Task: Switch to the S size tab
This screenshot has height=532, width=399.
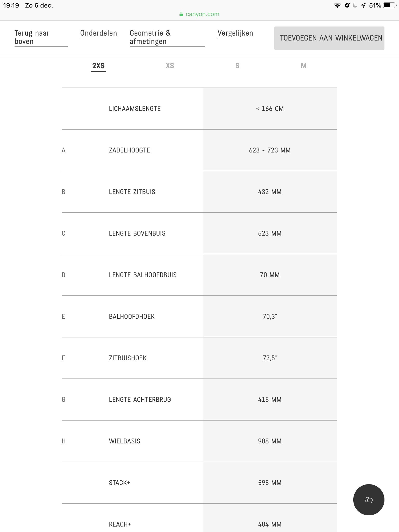Action: 237,66
